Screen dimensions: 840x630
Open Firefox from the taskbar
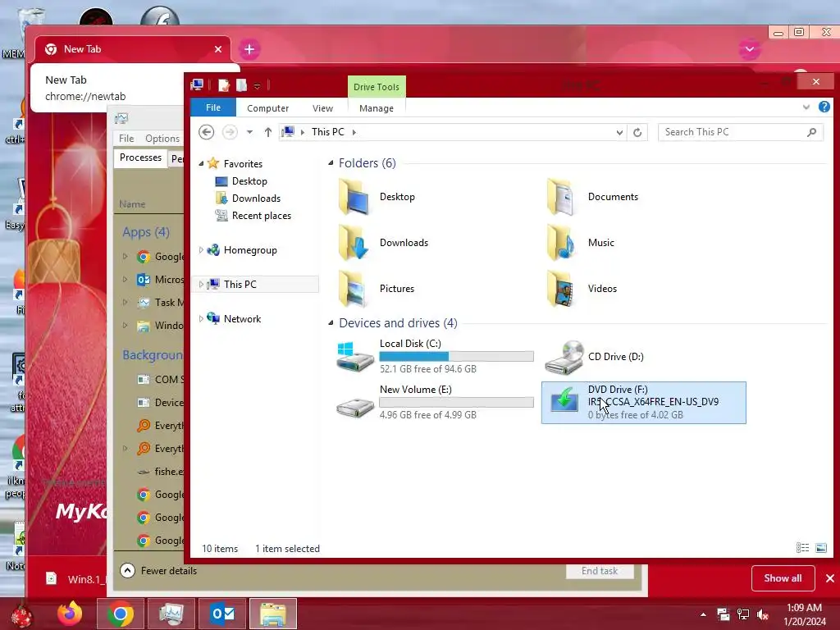click(71, 614)
